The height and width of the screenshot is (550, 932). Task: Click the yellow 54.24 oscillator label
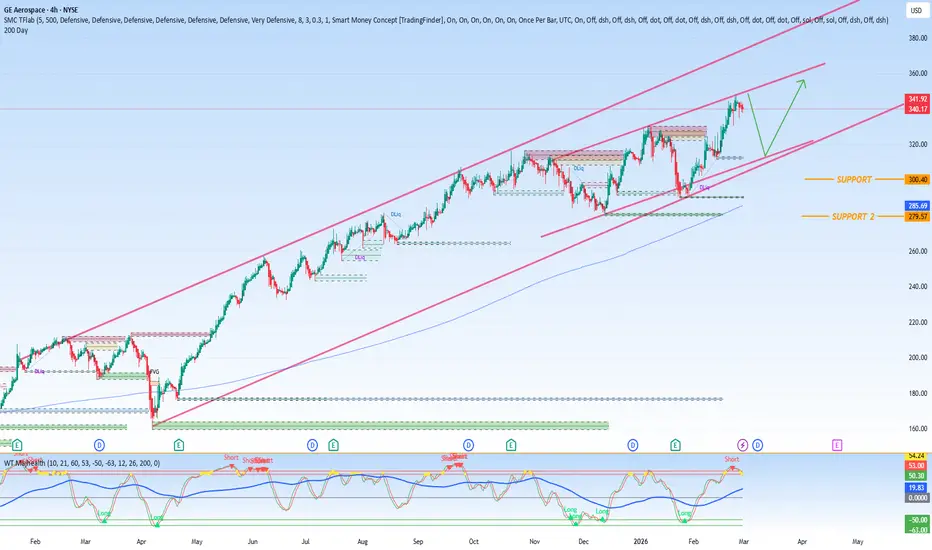pos(917,456)
